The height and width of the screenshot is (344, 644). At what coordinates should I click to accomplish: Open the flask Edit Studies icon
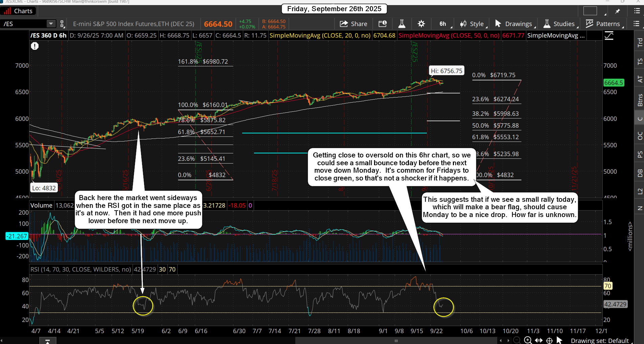pos(402,24)
